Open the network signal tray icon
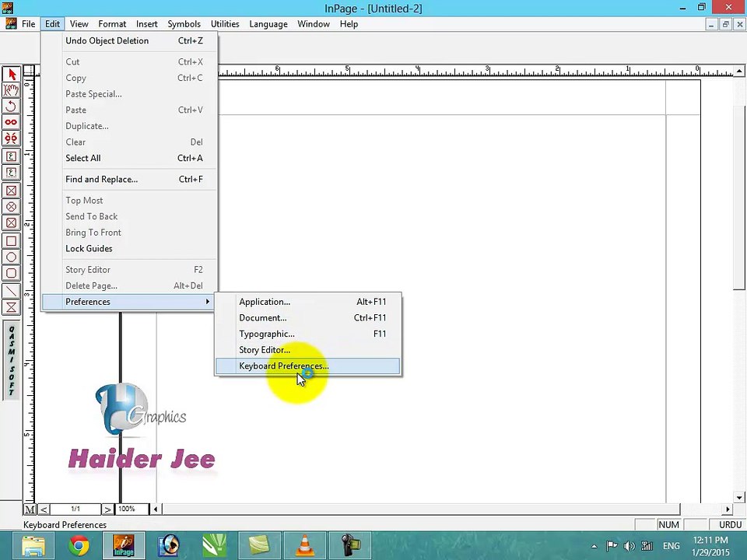This screenshot has height=560, width=747. pyautogui.click(x=647, y=546)
